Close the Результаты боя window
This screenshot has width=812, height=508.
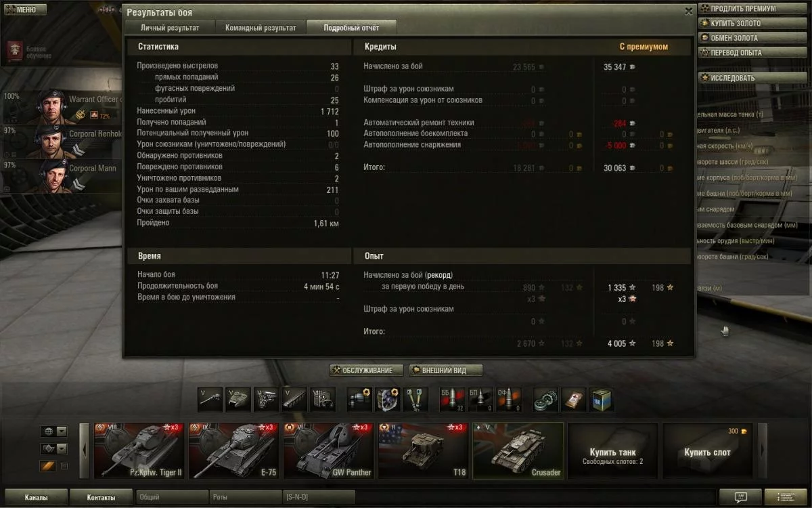click(x=688, y=12)
